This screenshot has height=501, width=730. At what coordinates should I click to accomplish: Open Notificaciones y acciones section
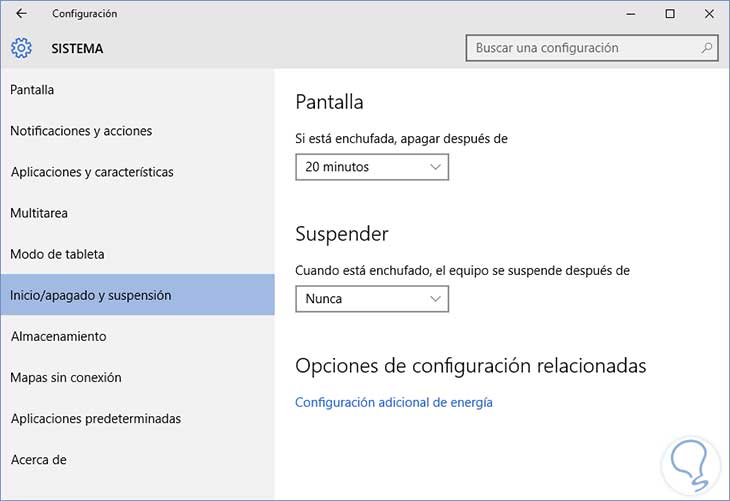pos(81,131)
